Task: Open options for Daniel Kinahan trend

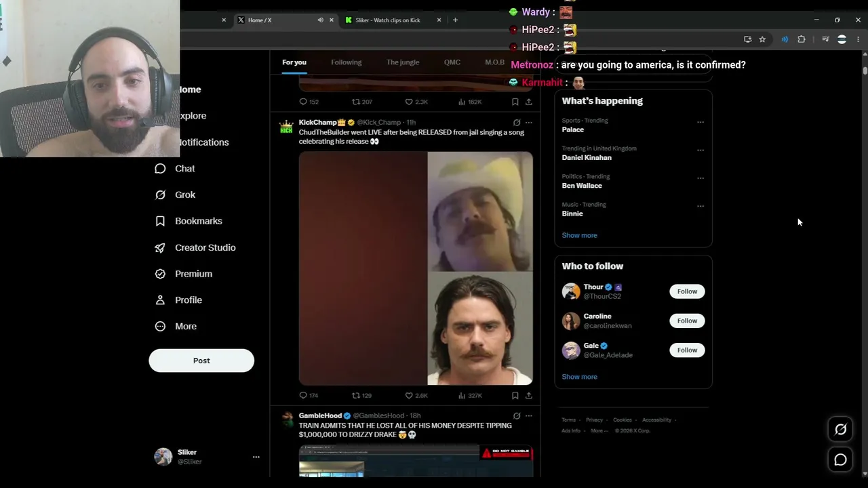Action: pyautogui.click(x=701, y=150)
